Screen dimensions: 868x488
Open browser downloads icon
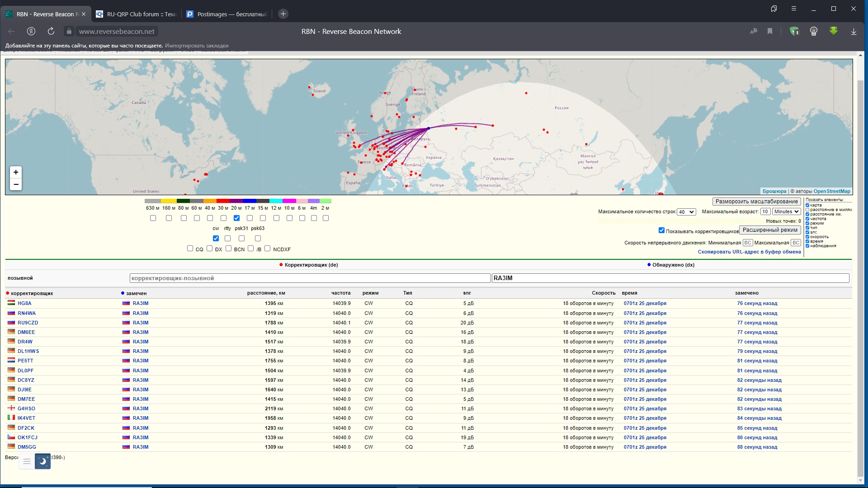click(854, 31)
